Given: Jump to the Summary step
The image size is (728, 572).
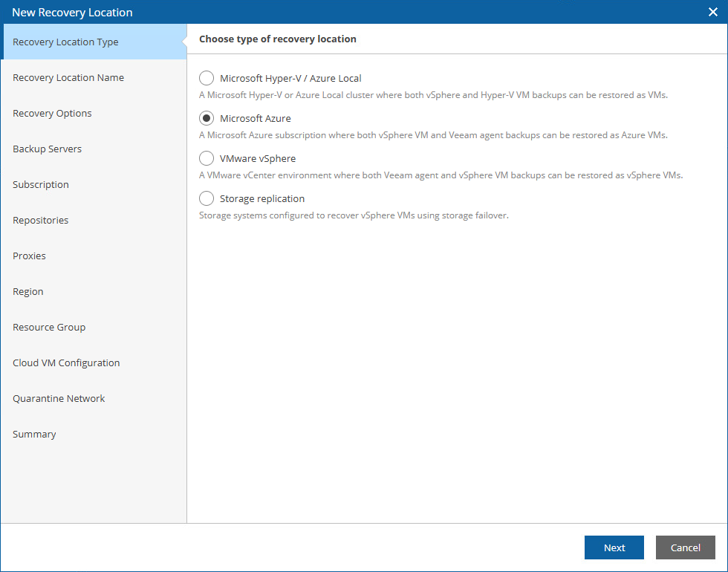Looking at the screenshot, I should (x=34, y=435).
